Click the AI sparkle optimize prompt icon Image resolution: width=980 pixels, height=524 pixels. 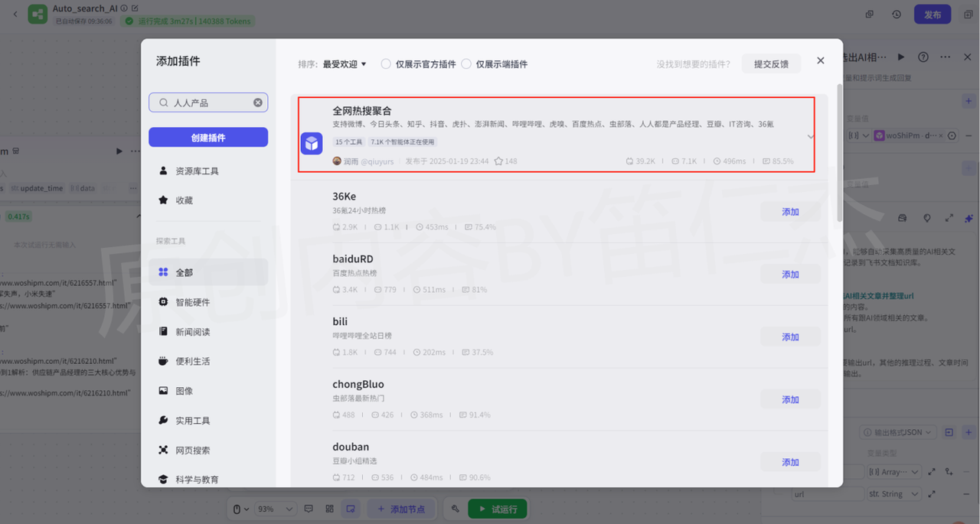click(969, 218)
